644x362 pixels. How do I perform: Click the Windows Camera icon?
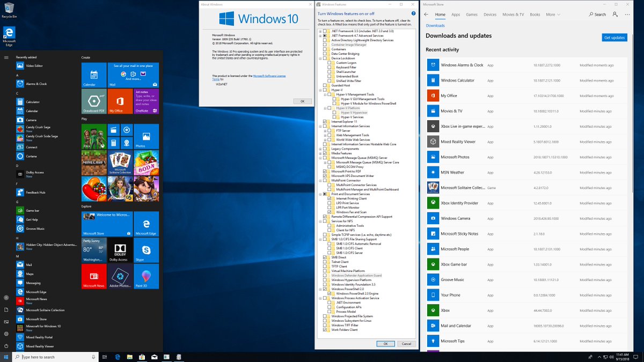[433, 218]
